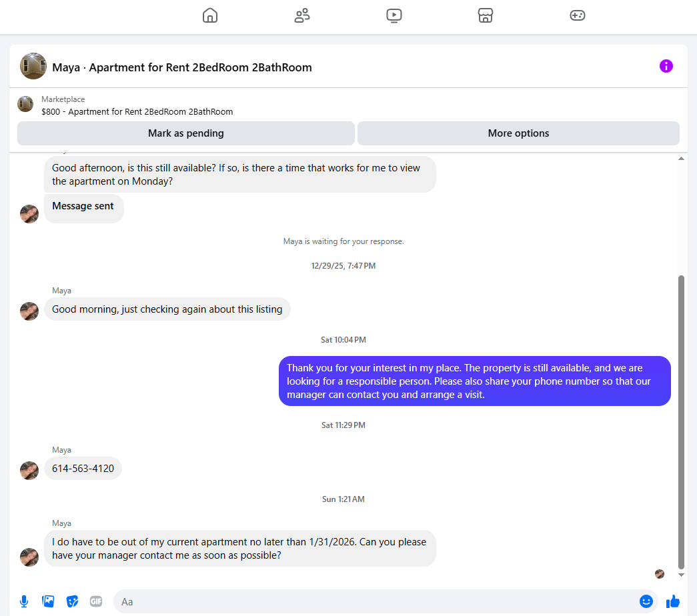This screenshot has width=697, height=616.
Task: Click the 'Good afternoon, is this still available' message
Action: [239, 174]
